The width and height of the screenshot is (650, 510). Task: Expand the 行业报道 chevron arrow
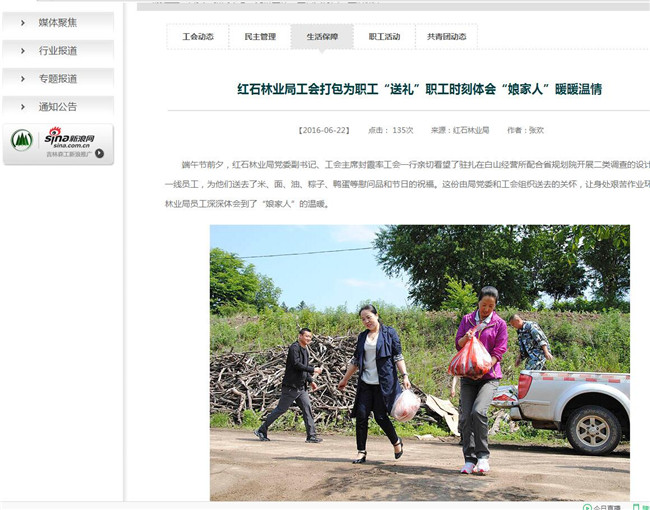click(x=22, y=50)
